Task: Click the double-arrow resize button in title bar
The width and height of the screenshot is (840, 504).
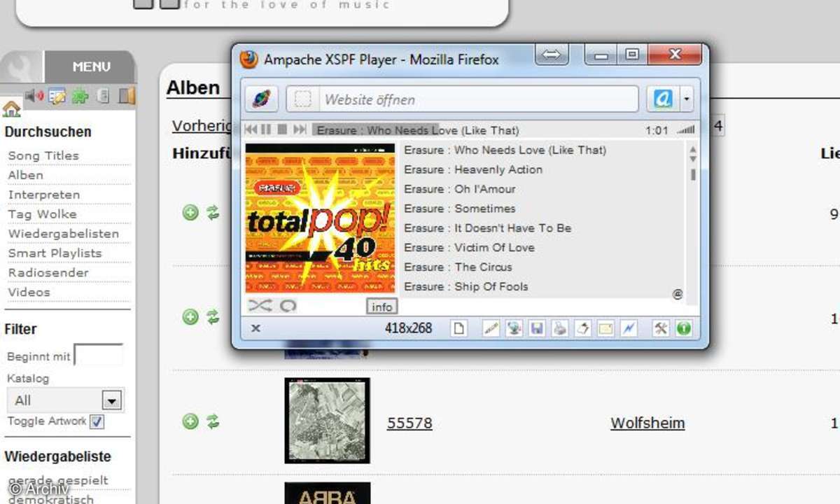Action: [x=553, y=55]
